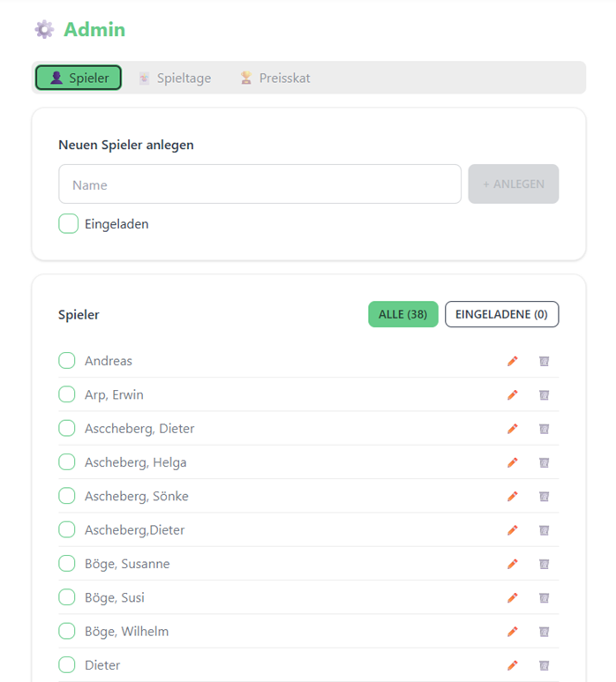
Task: Check the box beside Andreas
Action: tap(67, 361)
